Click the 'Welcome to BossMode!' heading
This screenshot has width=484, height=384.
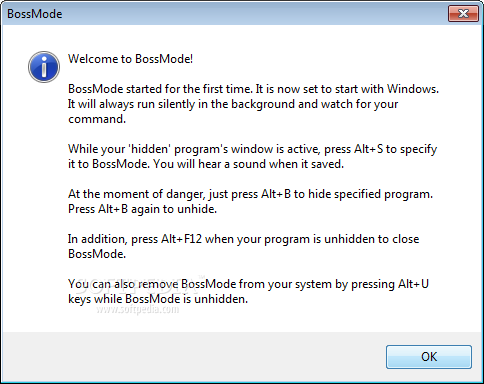pos(130,59)
